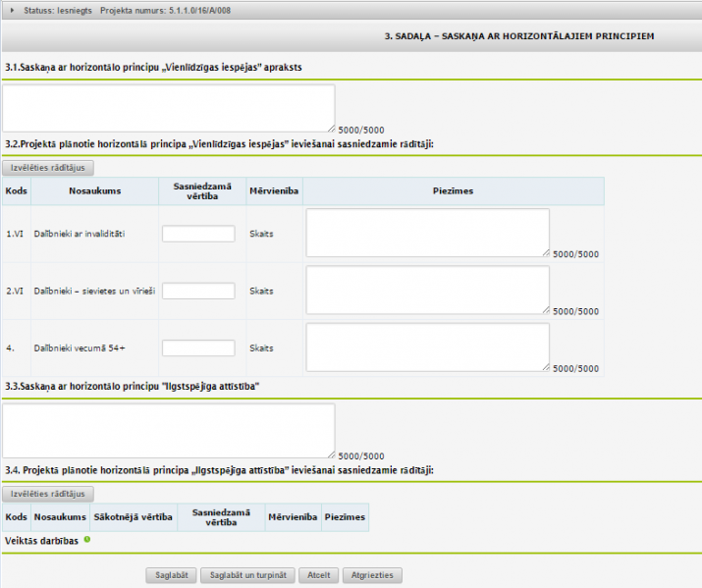Focus Piezīmes box for Dalībnieki vecumā 54+
702x588 pixels.
(x=427, y=347)
